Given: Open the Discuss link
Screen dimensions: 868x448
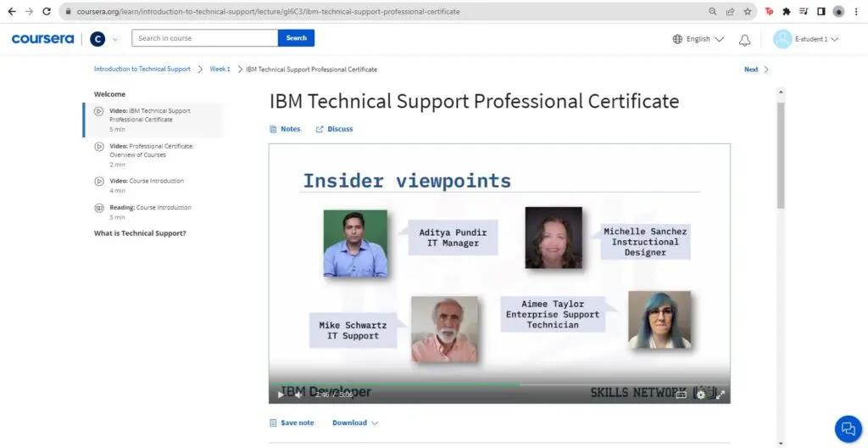Looking at the screenshot, I should pos(334,129).
